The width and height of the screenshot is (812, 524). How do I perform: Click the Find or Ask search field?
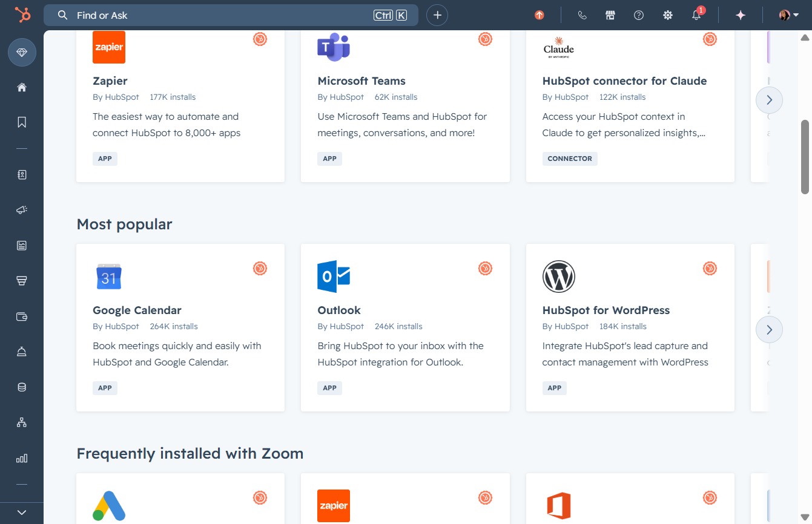231,15
